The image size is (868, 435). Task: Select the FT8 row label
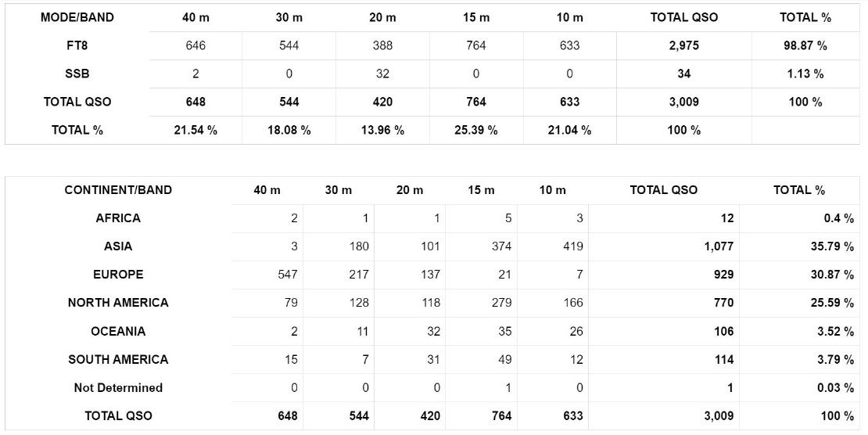pos(77,45)
